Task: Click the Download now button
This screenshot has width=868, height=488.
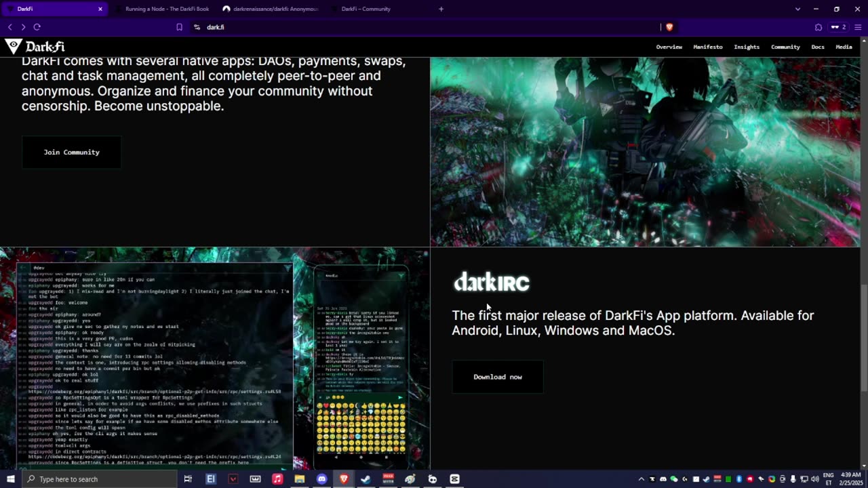Action: click(x=498, y=377)
